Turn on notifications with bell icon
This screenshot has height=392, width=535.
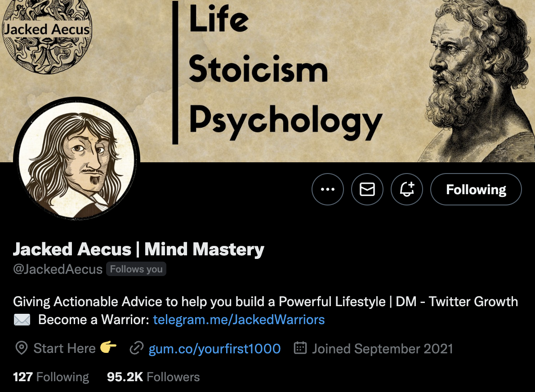coord(407,189)
